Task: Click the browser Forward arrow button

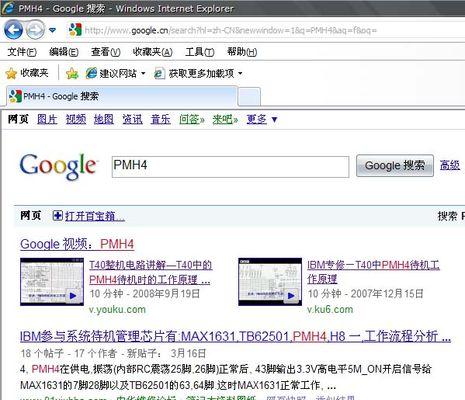Action: click(35, 30)
